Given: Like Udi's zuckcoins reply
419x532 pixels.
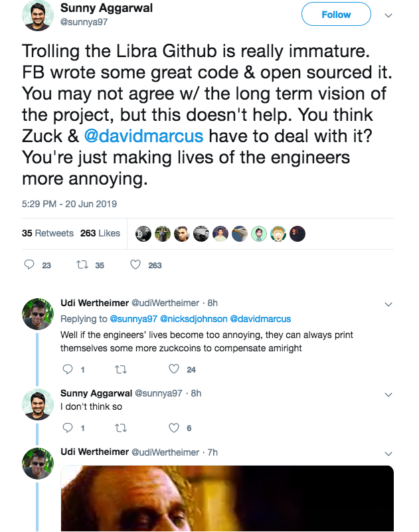Looking at the screenshot, I should point(174,369).
